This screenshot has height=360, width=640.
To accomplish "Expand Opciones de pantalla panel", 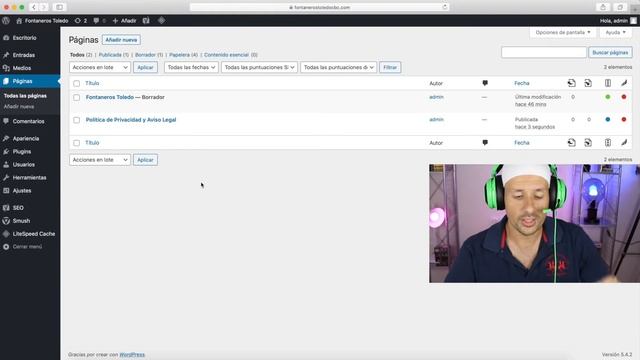I will click(563, 32).
